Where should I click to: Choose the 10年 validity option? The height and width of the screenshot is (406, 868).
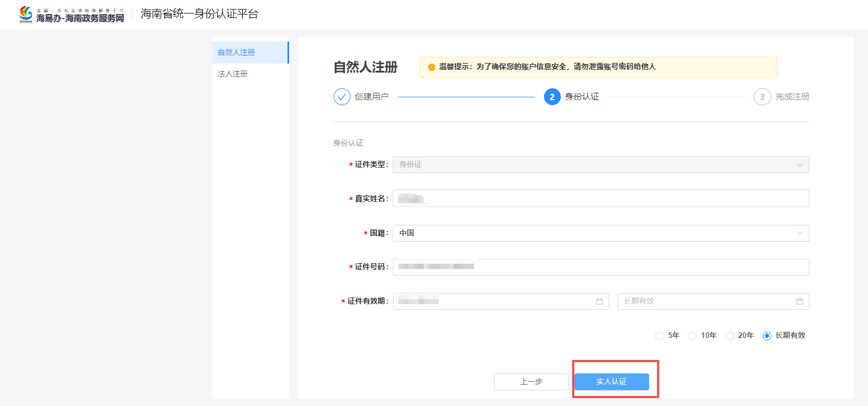click(692, 335)
